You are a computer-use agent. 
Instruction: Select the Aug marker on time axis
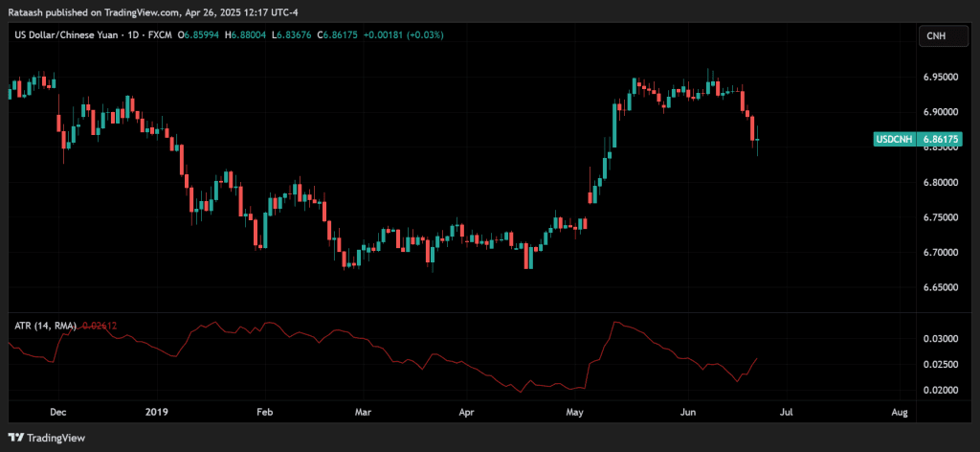point(899,412)
